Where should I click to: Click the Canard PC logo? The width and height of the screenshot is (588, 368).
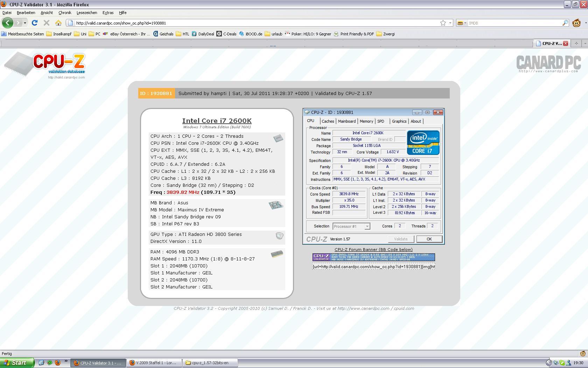pos(548,64)
